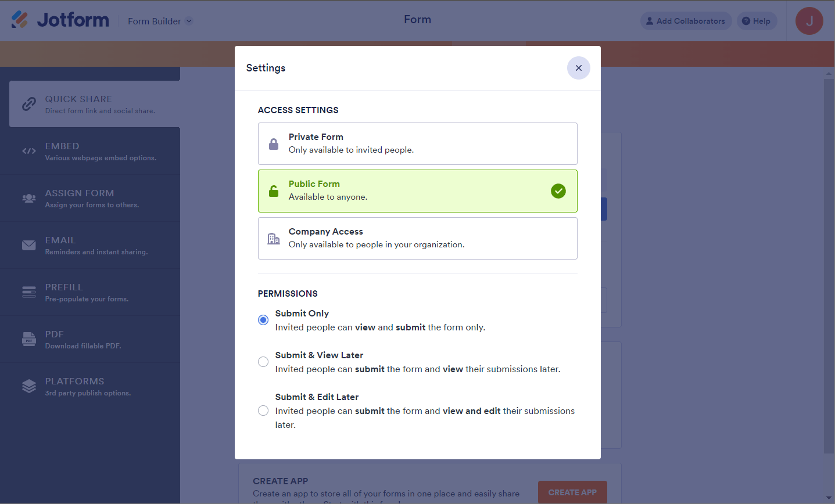The height and width of the screenshot is (504, 835).
Task: Click the question mark Help icon
Action: (746, 21)
